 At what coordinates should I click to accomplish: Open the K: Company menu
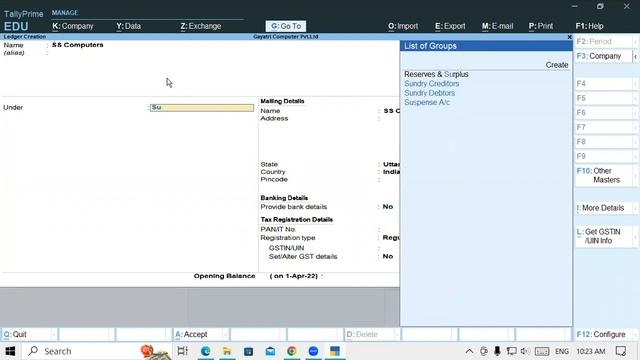click(73, 26)
